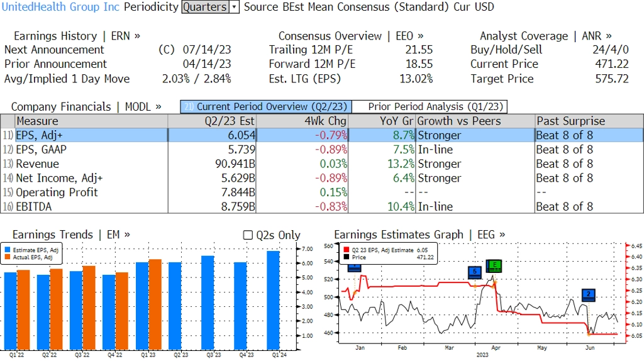Select Current Period Overview (Q2/23) tab
The image size is (644, 361).
click(x=266, y=107)
